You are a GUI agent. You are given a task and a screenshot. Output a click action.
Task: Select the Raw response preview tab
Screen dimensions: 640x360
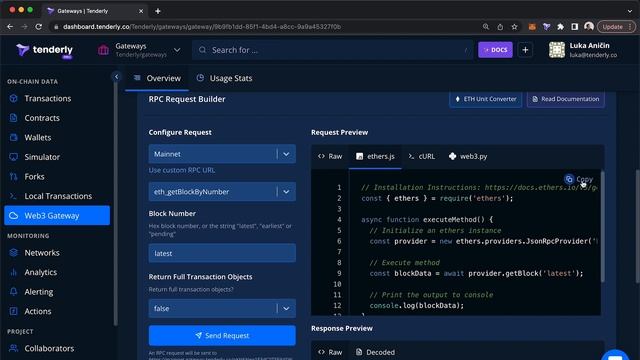(330, 352)
